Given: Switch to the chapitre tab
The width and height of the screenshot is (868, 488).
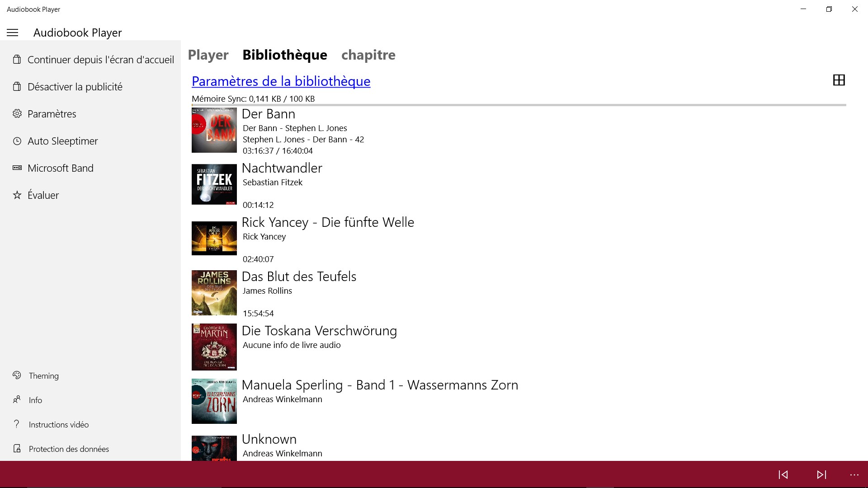Looking at the screenshot, I should 368,55.
